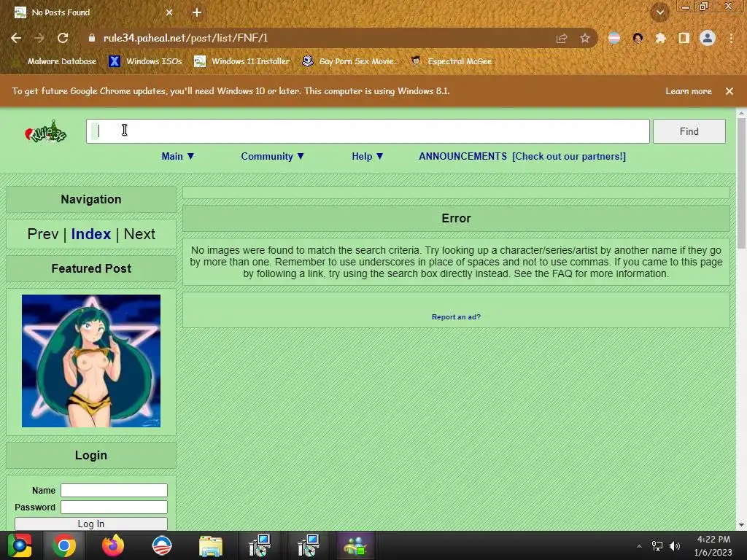Click the second installer icon on taskbar
The width and height of the screenshot is (747, 560).
[x=309, y=545]
